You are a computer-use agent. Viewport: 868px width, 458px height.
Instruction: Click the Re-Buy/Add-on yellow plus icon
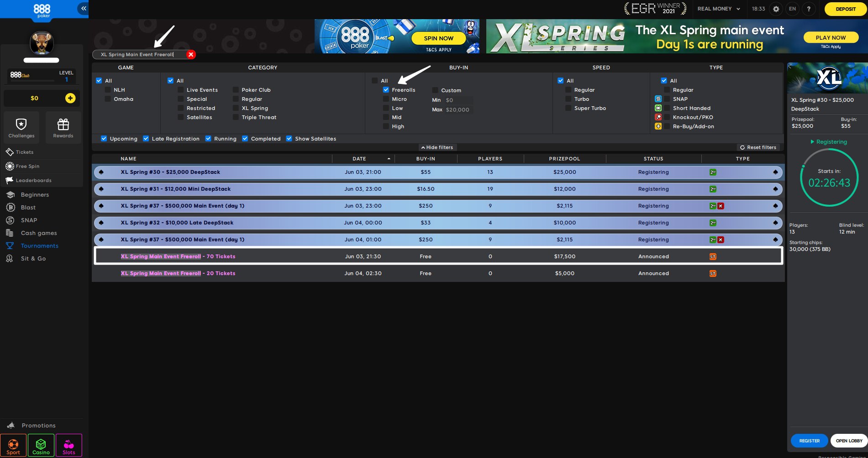[x=658, y=126]
